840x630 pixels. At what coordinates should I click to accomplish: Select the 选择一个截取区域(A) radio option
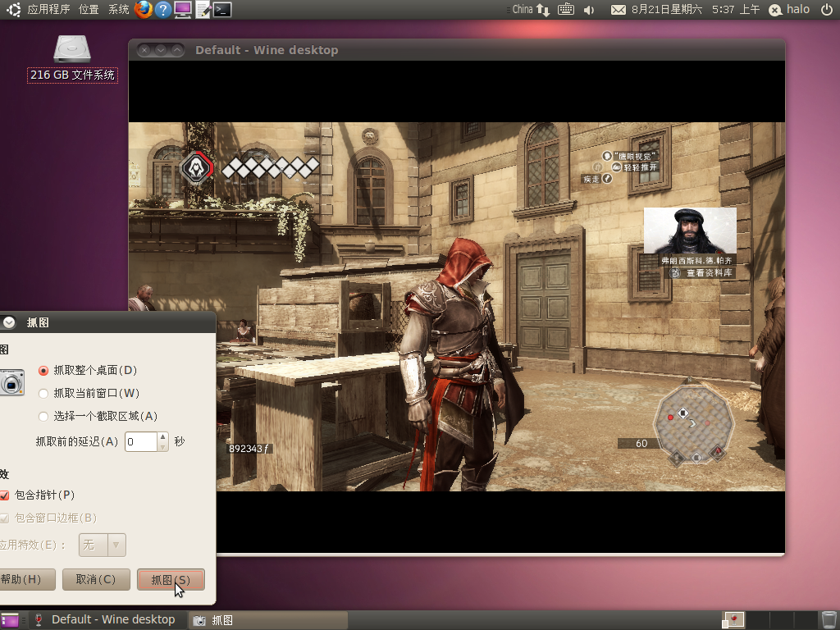(x=43, y=416)
